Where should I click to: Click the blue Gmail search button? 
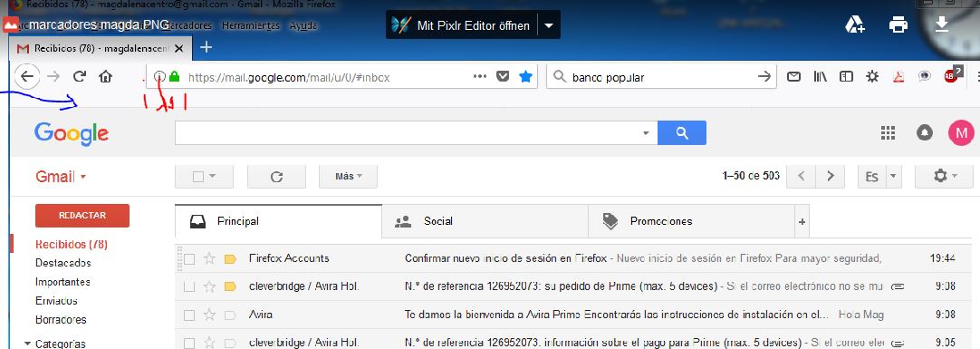click(682, 132)
